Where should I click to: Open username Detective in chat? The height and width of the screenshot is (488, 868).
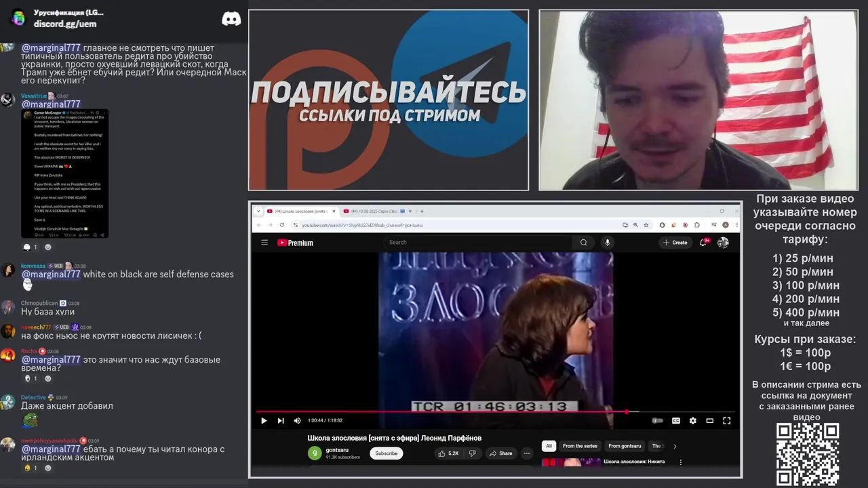pos(33,397)
